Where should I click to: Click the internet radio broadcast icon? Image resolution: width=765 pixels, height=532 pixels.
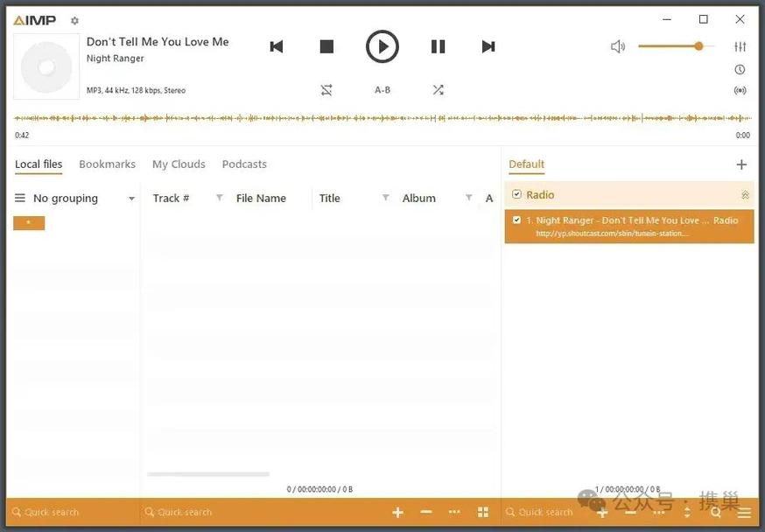coord(740,90)
